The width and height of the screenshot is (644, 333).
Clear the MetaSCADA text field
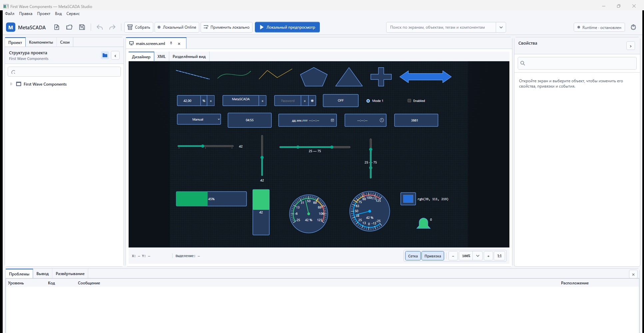coord(263,101)
